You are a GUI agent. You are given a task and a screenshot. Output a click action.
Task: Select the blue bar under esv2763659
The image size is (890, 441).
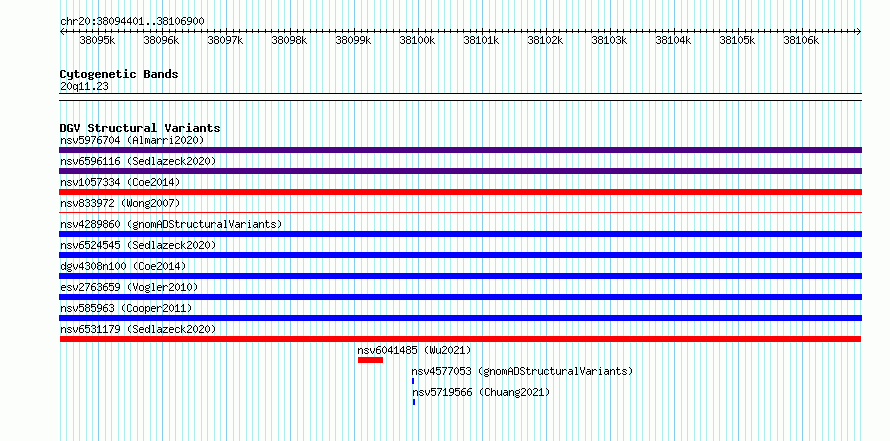pyautogui.click(x=460, y=297)
